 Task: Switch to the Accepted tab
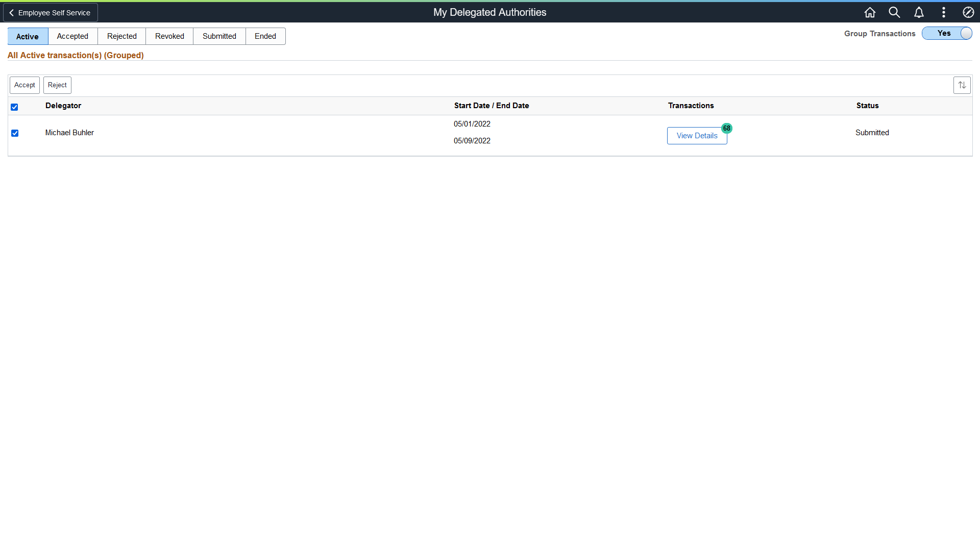[x=72, y=36]
